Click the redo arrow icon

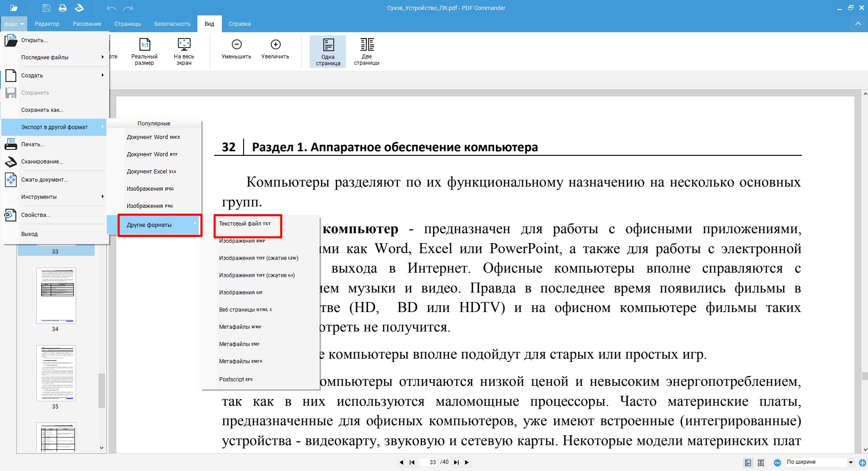coord(128,8)
